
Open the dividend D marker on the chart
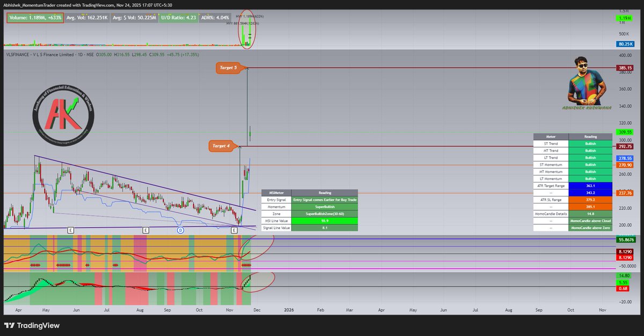180,230
